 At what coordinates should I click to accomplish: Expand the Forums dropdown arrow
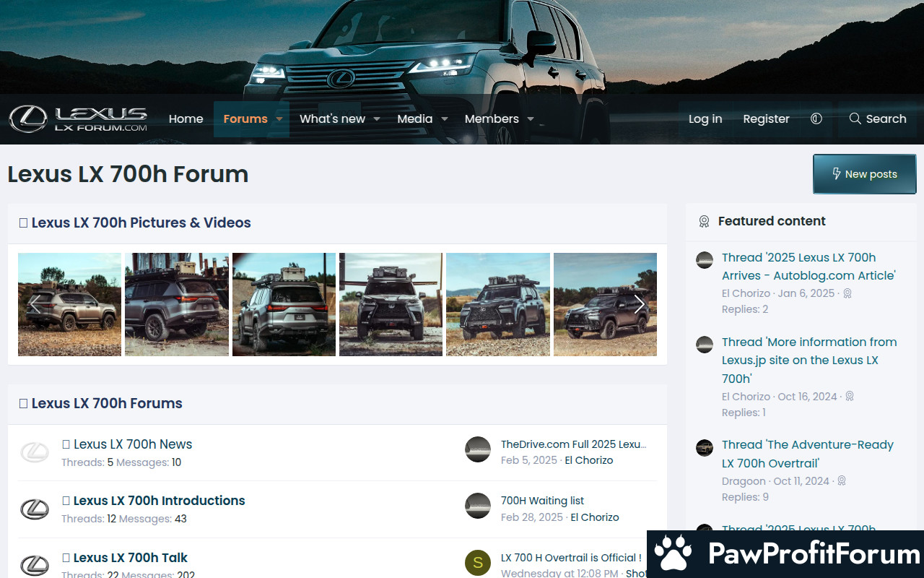[279, 119]
